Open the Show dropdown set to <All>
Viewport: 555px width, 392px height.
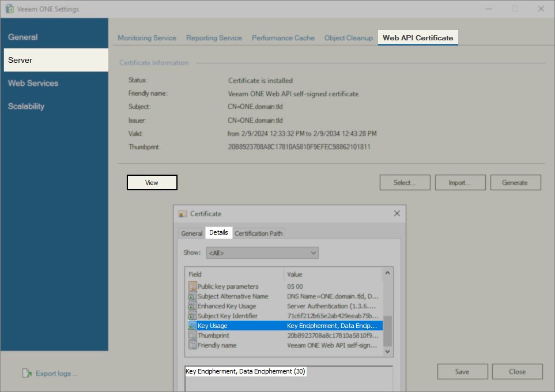[262, 253]
